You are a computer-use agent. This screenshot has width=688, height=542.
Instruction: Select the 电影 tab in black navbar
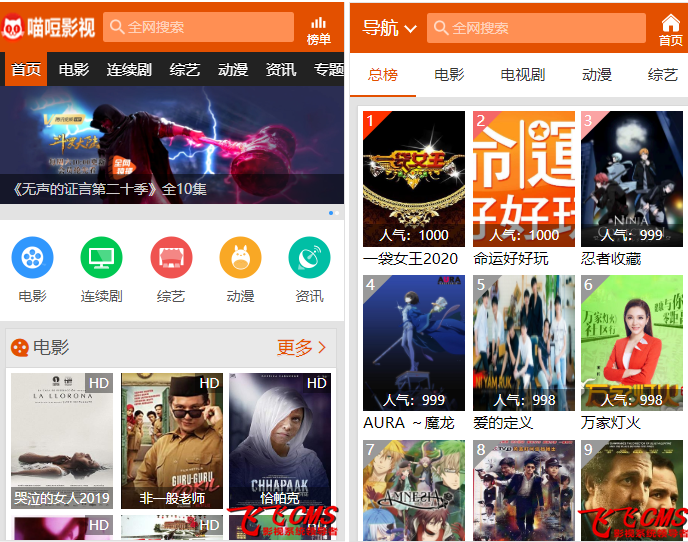point(74,69)
